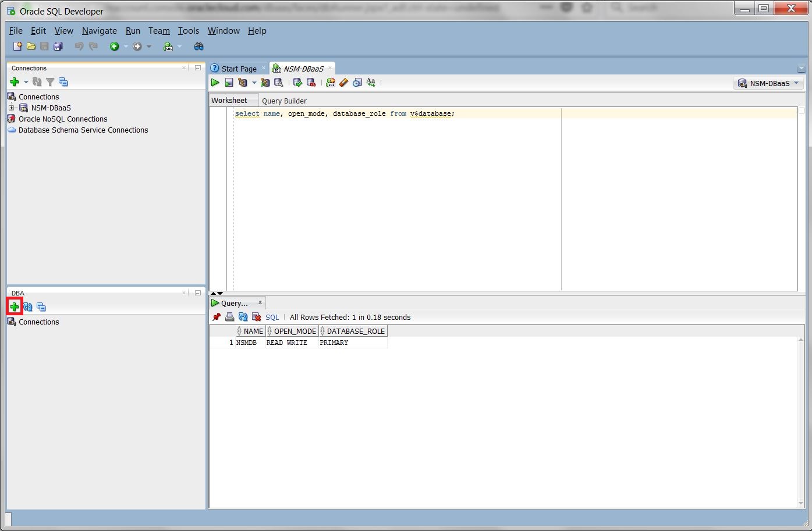This screenshot has height=531, width=812.
Task: Select the PRIMARY cell in the results grid
Action: (334, 343)
